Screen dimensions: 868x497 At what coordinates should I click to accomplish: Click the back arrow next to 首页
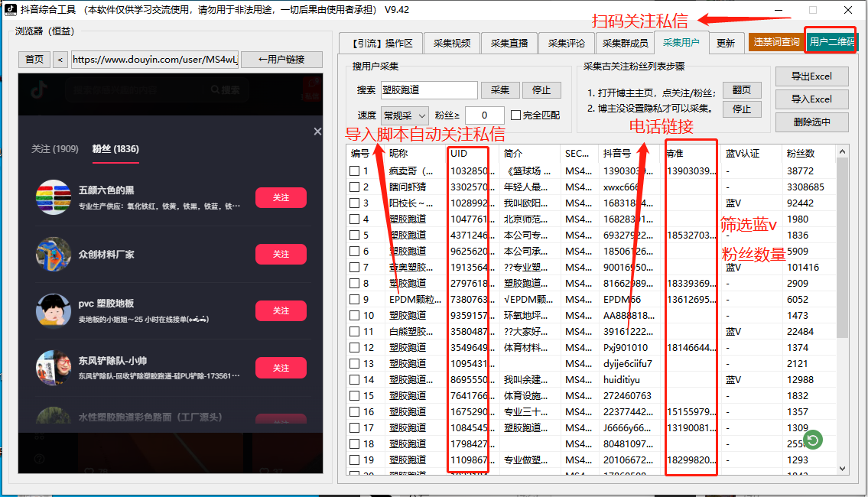60,58
